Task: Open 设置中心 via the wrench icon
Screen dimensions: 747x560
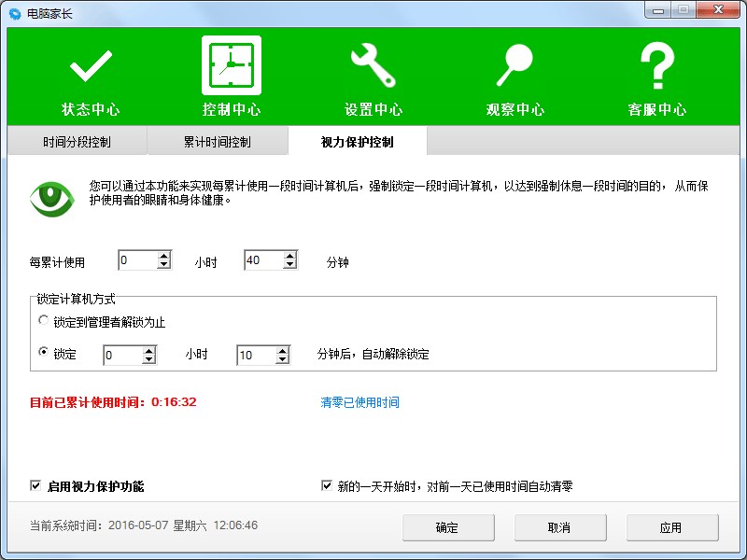Action: [373, 65]
